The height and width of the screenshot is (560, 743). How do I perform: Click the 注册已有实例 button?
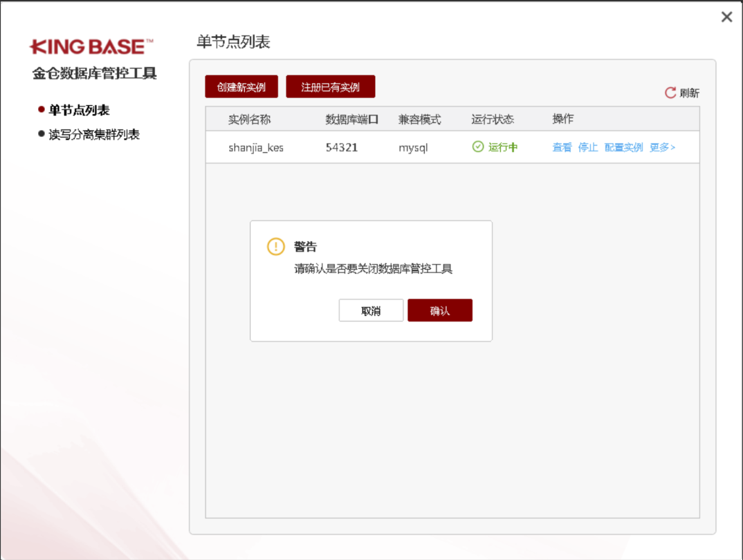click(330, 86)
